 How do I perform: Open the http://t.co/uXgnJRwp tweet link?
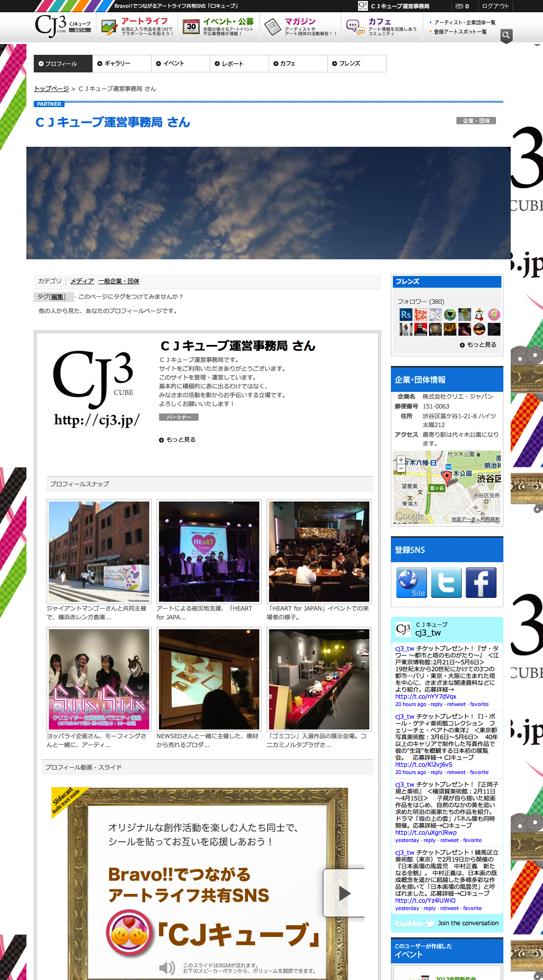[x=426, y=832]
